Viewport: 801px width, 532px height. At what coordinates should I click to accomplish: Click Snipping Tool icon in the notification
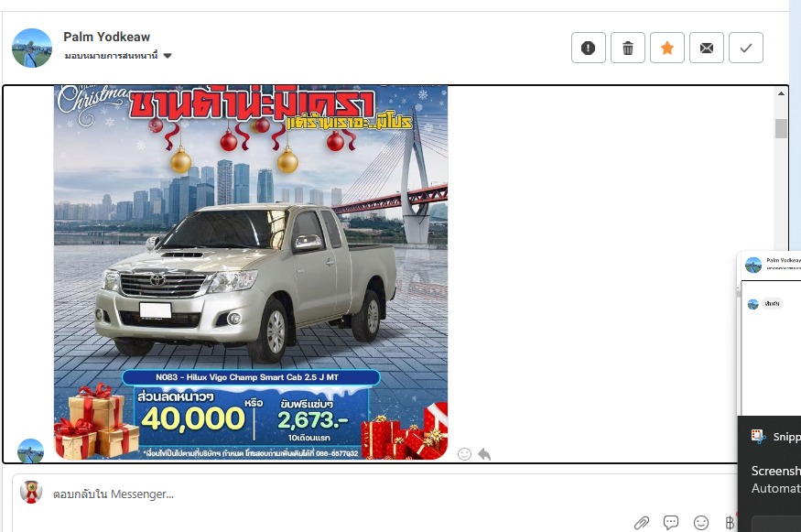(758, 436)
